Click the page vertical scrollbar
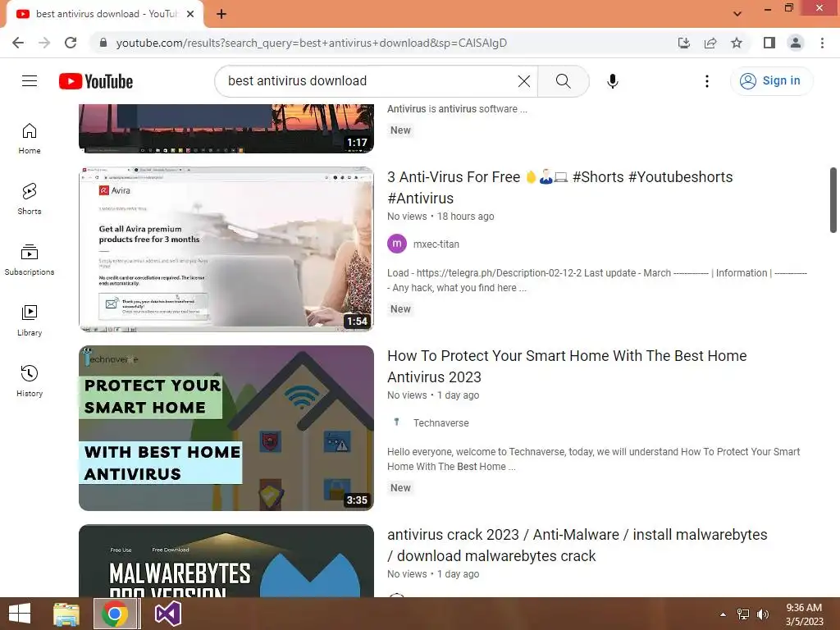This screenshot has height=630, width=840. (833, 200)
